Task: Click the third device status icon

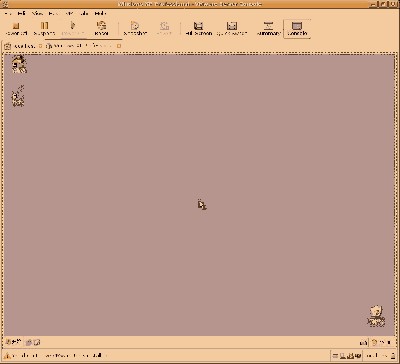Action: tap(350, 356)
